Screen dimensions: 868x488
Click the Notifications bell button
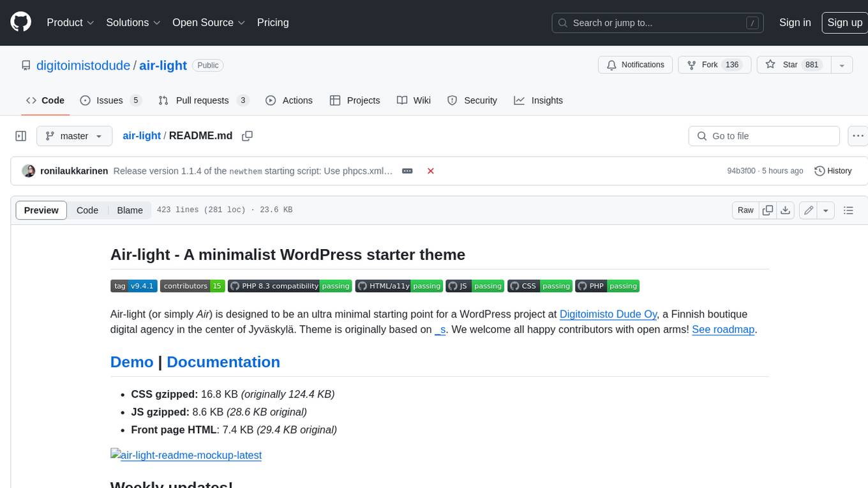pos(635,65)
